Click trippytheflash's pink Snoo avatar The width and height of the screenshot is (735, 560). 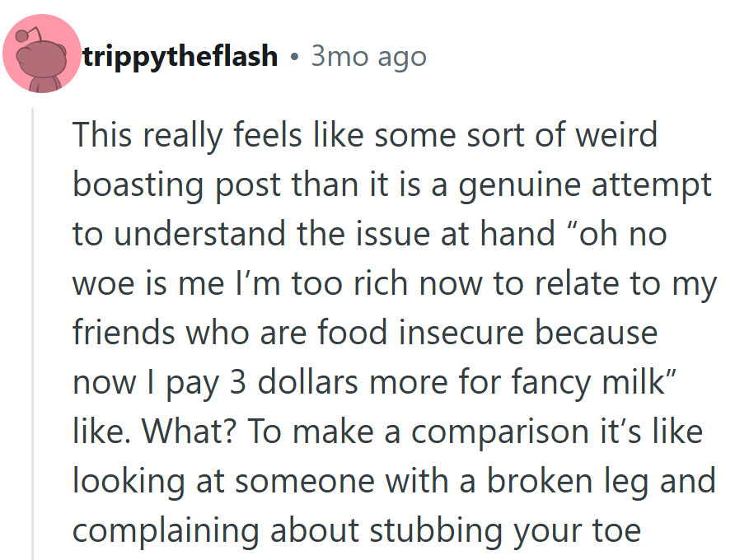(41, 54)
